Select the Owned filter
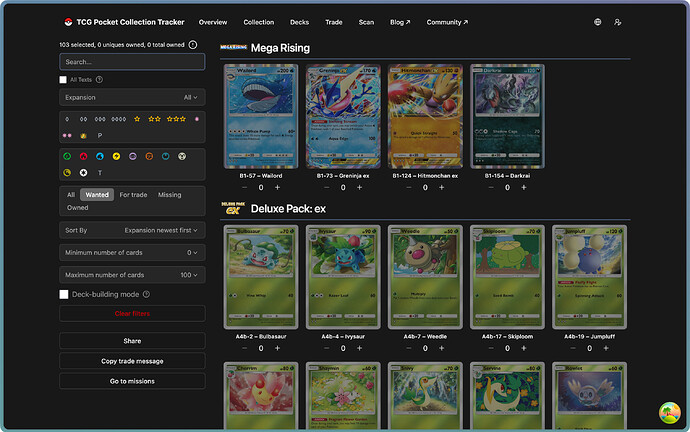This screenshot has width=690, height=432. click(77, 208)
